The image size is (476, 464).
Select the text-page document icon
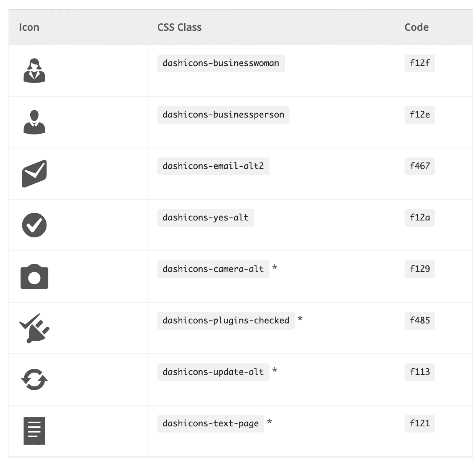click(x=34, y=431)
